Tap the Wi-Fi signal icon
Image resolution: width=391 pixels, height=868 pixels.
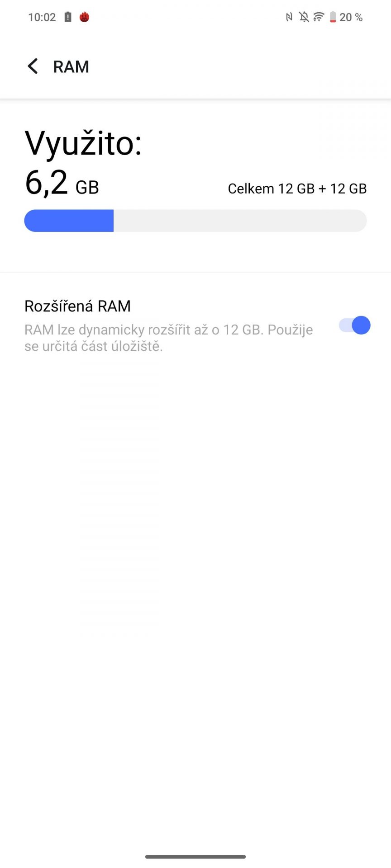tap(319, 17)
